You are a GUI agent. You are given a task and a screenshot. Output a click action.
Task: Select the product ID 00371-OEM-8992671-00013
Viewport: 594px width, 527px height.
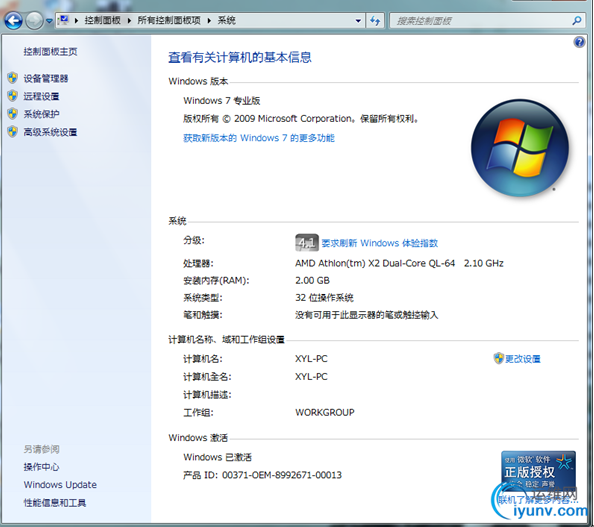282,475
